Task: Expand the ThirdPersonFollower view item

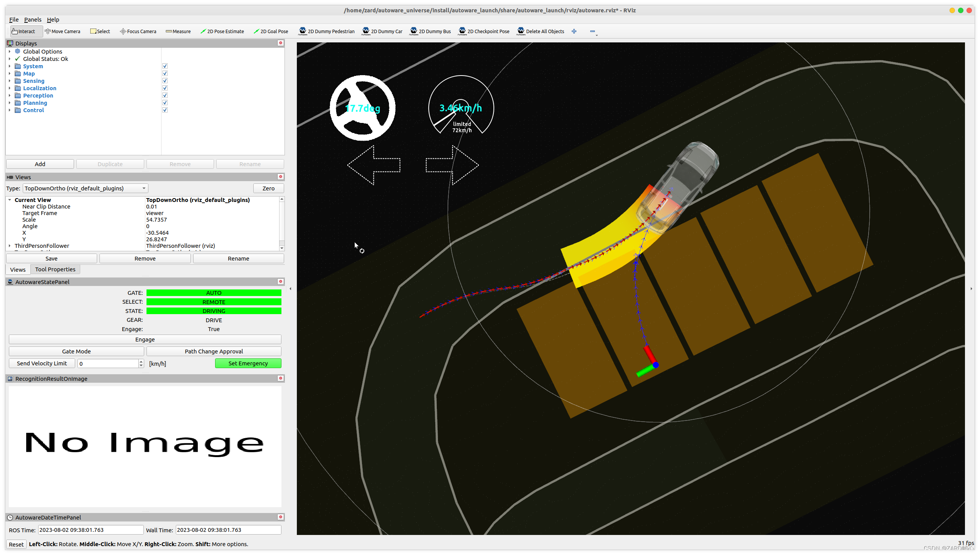Action: pos(10,246)
